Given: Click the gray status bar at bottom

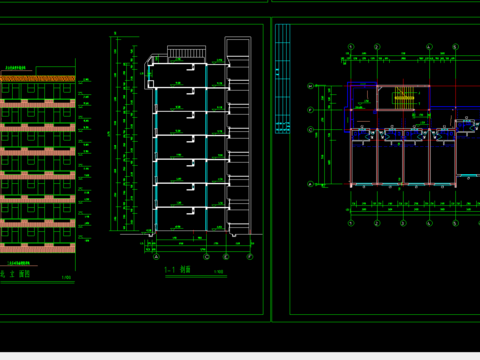Looking at the screenshot, I should [x=240, y=356].
